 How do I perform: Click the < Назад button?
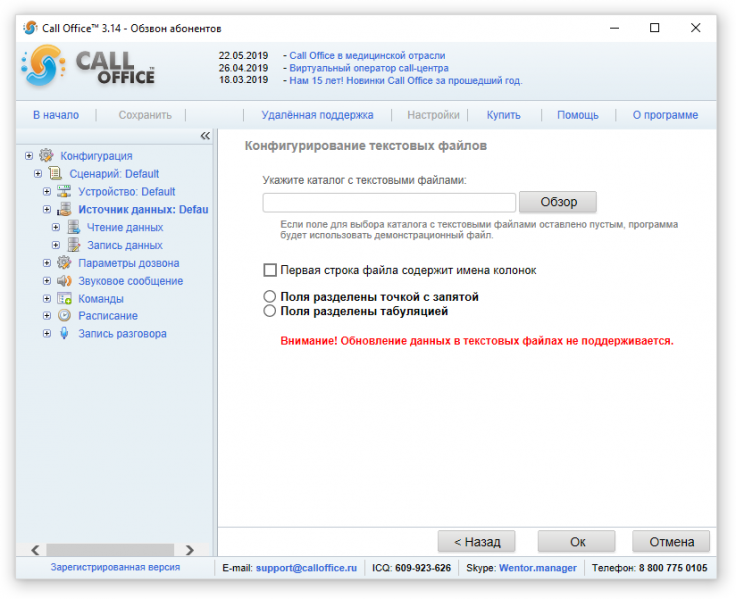point(476,542)
